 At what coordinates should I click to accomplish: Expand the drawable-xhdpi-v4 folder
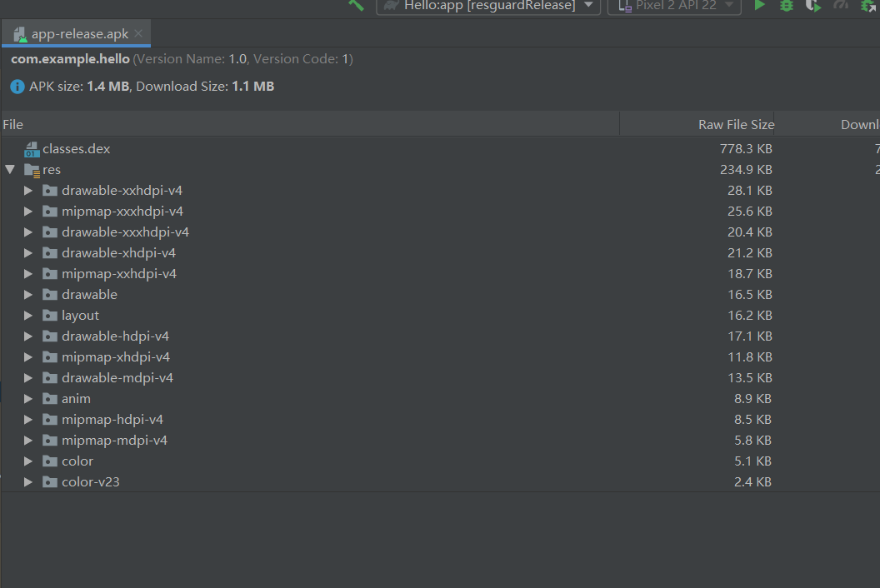click(27, 253)
